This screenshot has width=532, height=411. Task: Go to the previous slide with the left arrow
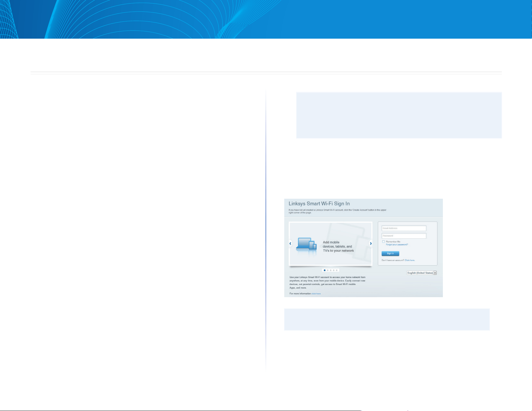coord(290,243)
